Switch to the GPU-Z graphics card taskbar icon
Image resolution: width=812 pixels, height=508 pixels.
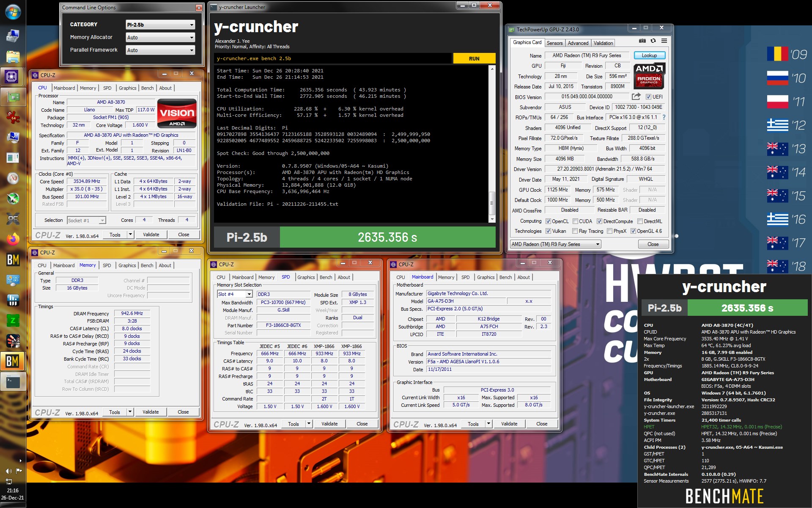(13, 97)
